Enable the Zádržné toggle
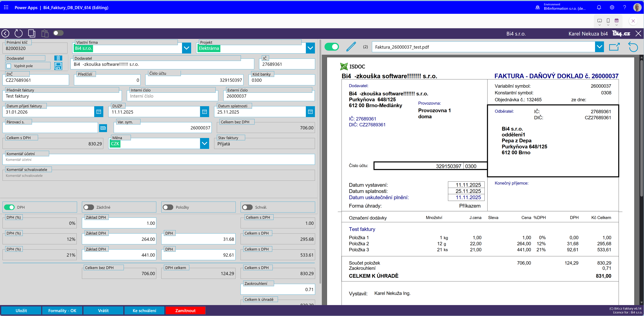 89,207
